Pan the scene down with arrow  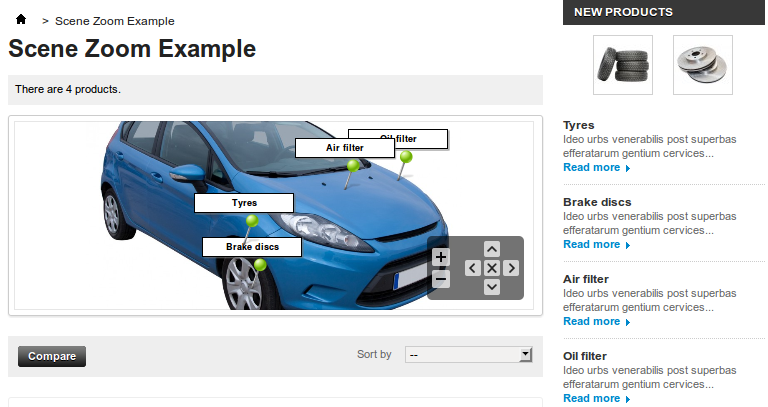pos(492,287)
